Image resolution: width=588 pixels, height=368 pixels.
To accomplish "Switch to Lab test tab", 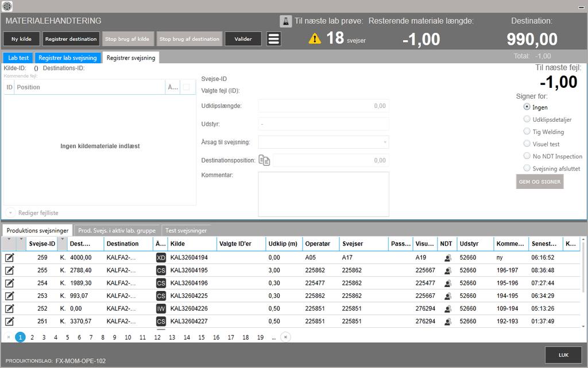I will (18, 58).
